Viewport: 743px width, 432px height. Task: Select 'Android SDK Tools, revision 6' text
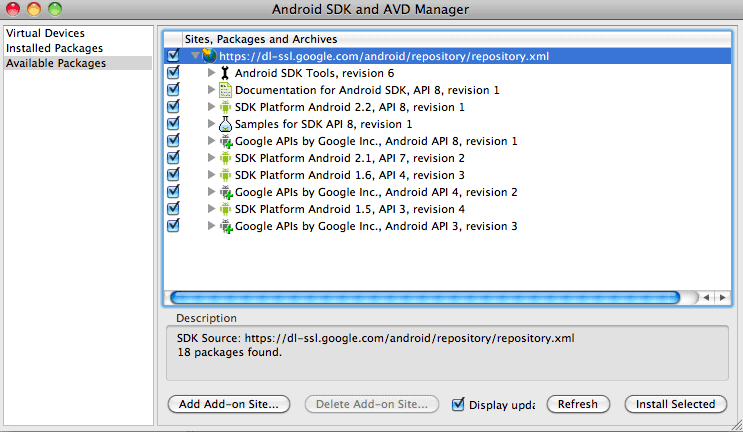tap(315, 73)
